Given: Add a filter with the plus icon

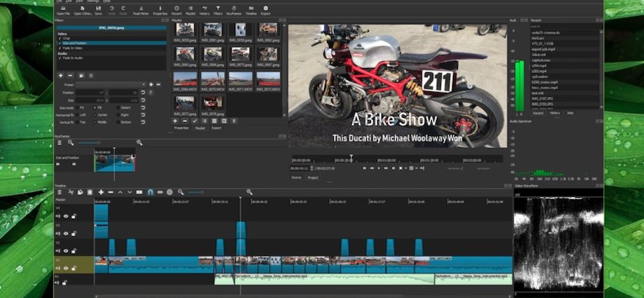Looking at the screenshot, I should 61,76.
